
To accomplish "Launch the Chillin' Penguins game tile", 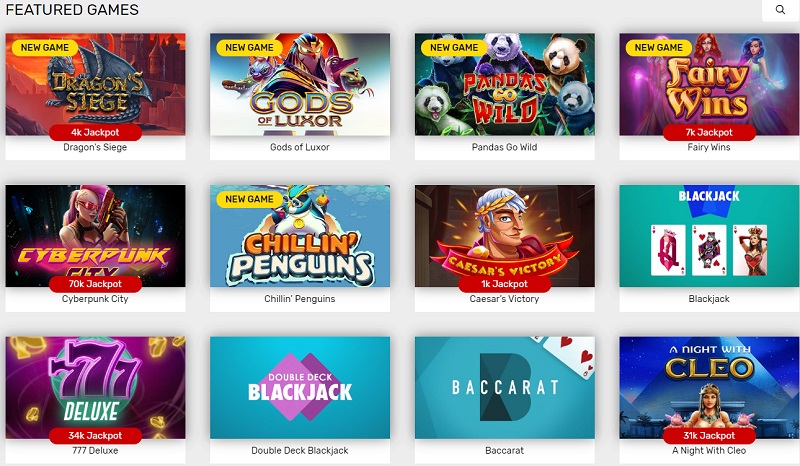I will pyautogui.click(x=300, y=236).
